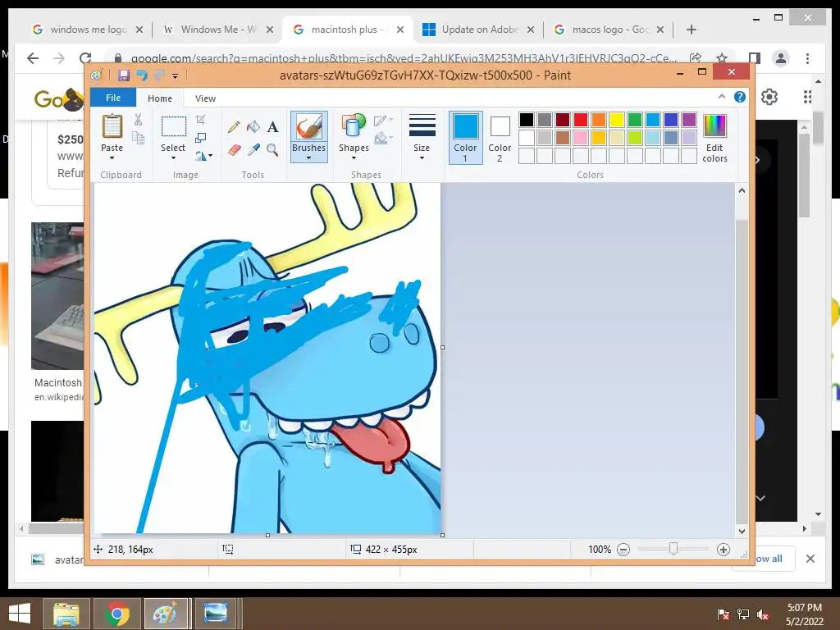Select Color 1 foreground box

click(x=466, y=137)
